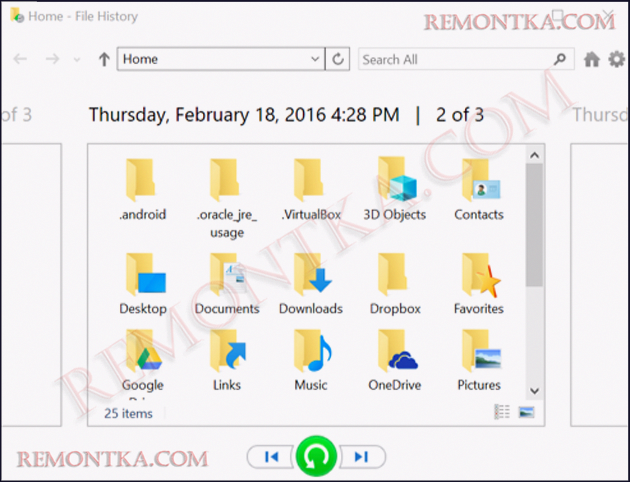Open the recent locations dropdown arrow
Viewport: 630px width, 482px height.
coord(77,60)
